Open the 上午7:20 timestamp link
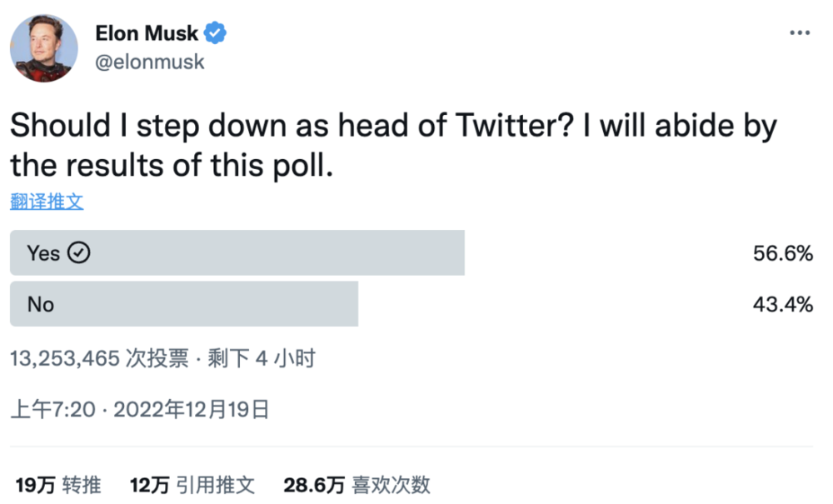Viewport: 833px width, 504px height. click(53, 410)
